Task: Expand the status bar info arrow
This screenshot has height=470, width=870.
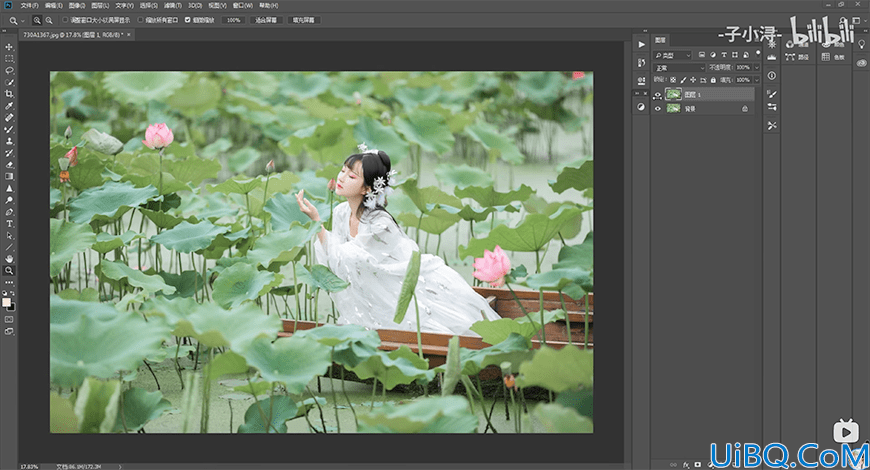Action: (x=121, y=467)
